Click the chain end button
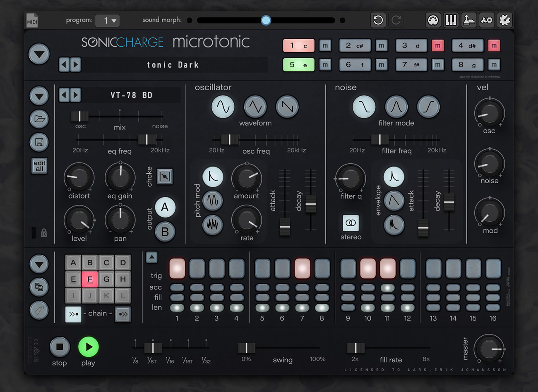538x392 pixels. 123,314
